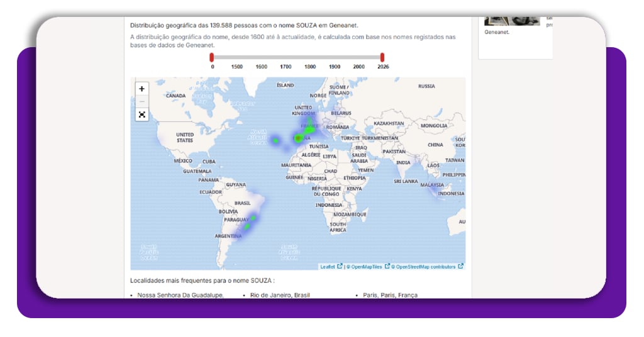Click the gray timeline slider track

click(297, 57)
